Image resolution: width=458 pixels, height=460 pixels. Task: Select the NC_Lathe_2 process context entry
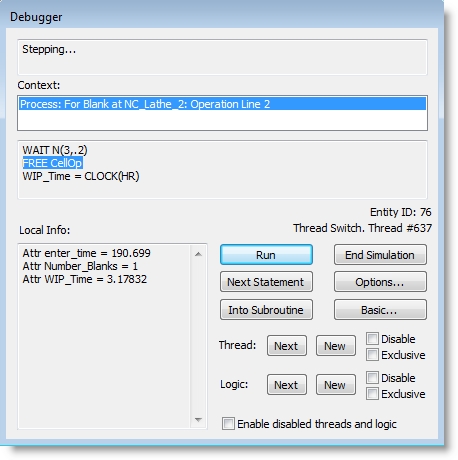[x=222, y=104]
